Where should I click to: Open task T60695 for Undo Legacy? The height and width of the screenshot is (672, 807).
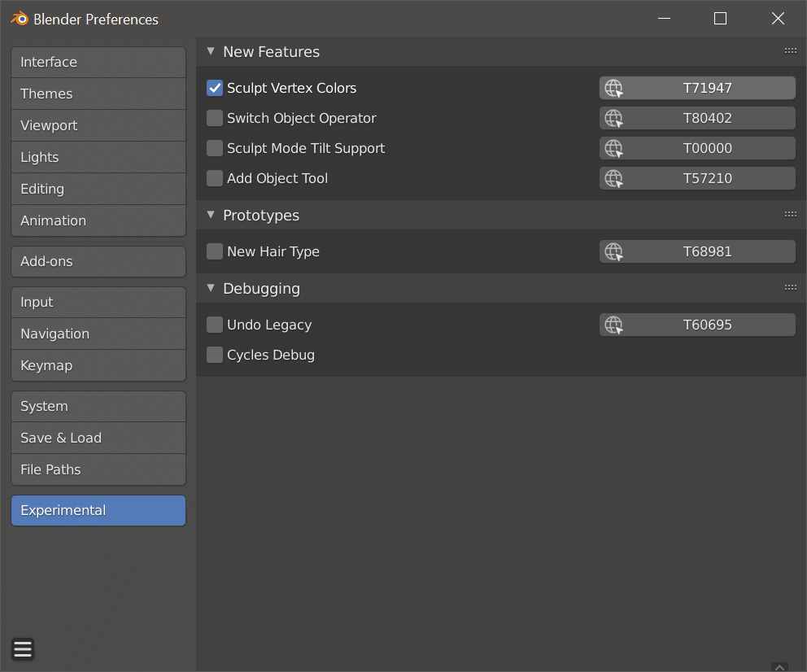point(697,325)
